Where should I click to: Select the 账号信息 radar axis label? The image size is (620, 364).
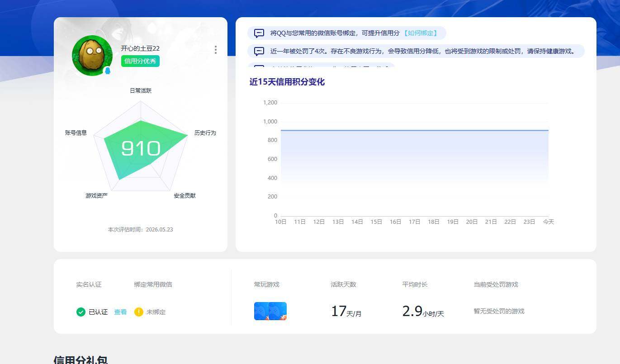point(76,133)
